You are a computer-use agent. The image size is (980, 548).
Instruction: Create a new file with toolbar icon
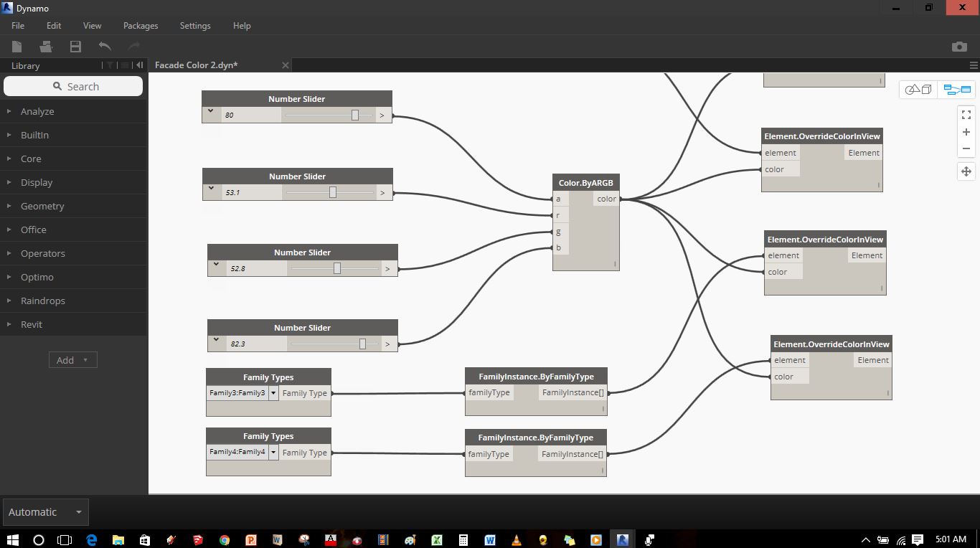[17, 47]
